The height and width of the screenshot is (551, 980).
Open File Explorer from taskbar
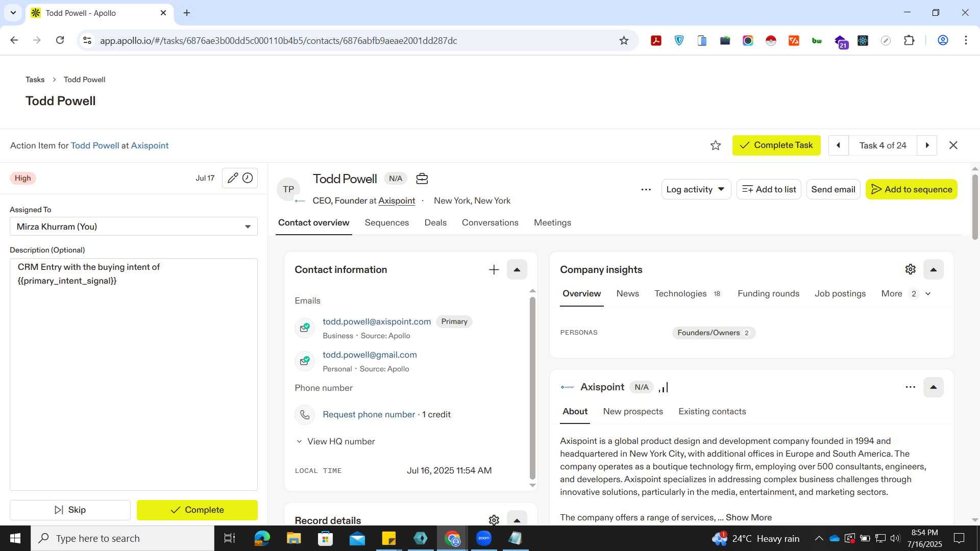(x=293, y=538)
